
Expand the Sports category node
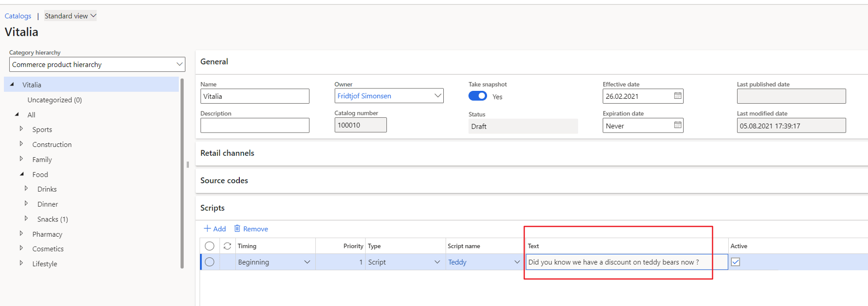point(22,129)
